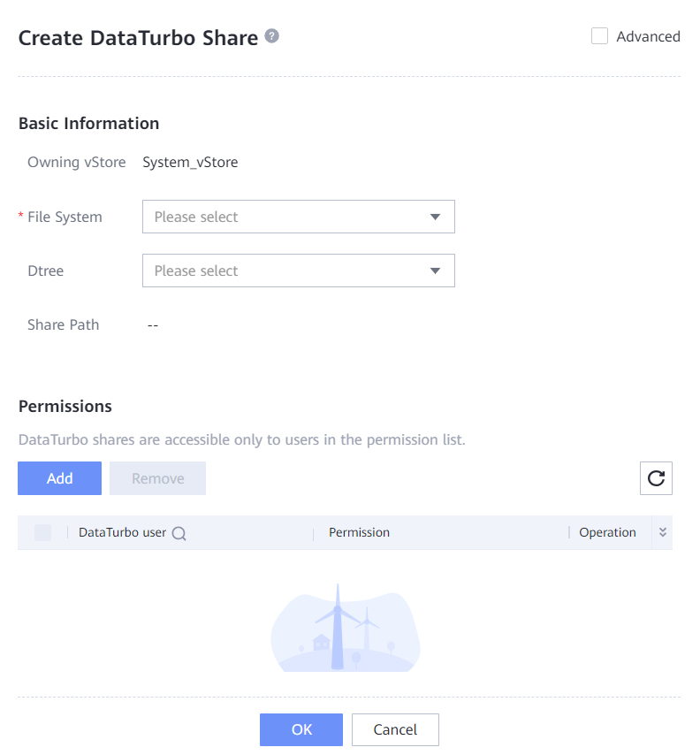Enable the Advanced checkbox
Screen dimensions: 700x755
[599, 36]
